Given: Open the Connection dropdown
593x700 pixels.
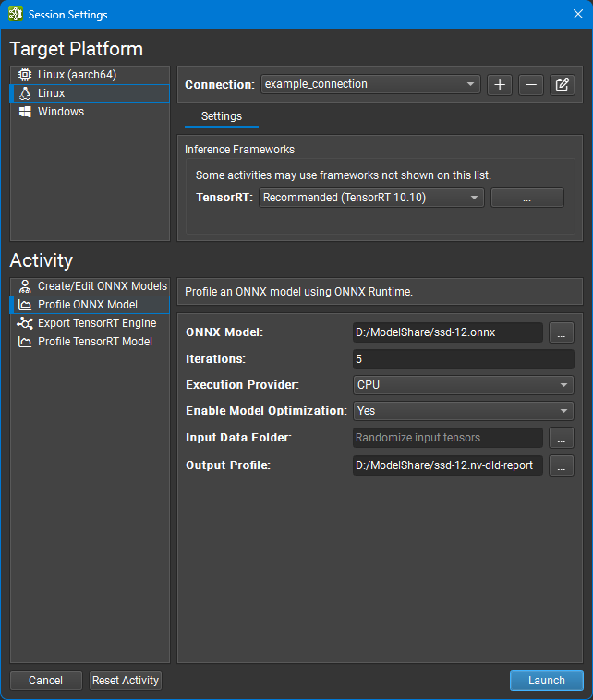Looking at the screenshot, I should [370, 84].
